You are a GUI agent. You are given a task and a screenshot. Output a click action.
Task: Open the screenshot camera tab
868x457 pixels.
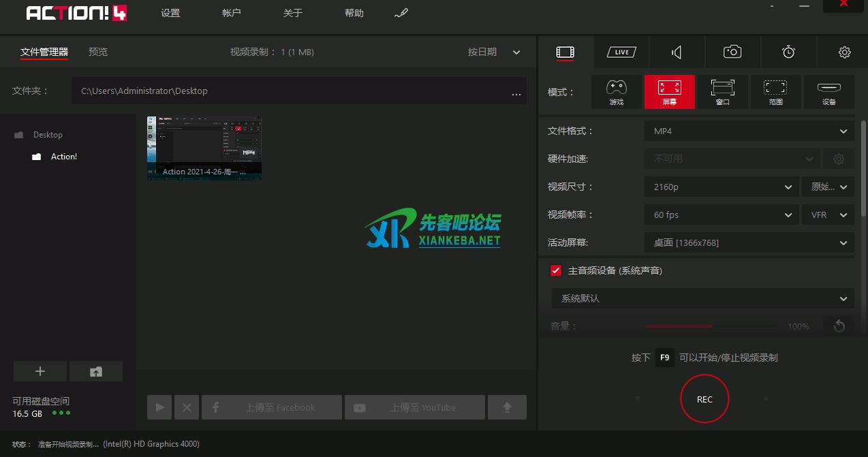(732, 52)
